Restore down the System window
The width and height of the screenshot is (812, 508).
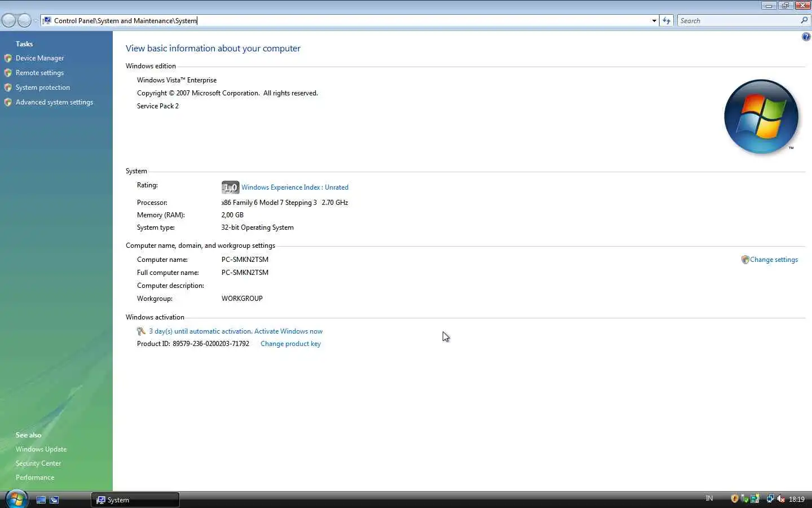coord(785,6)
